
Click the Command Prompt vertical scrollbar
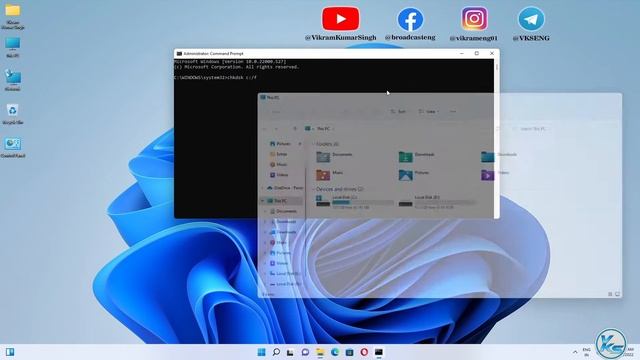(496, 137)
